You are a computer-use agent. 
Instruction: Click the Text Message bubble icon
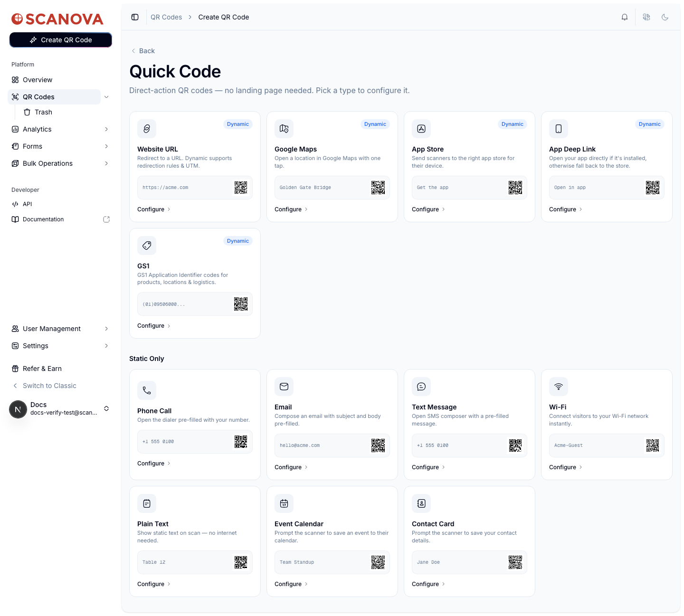tap(421, 387)
